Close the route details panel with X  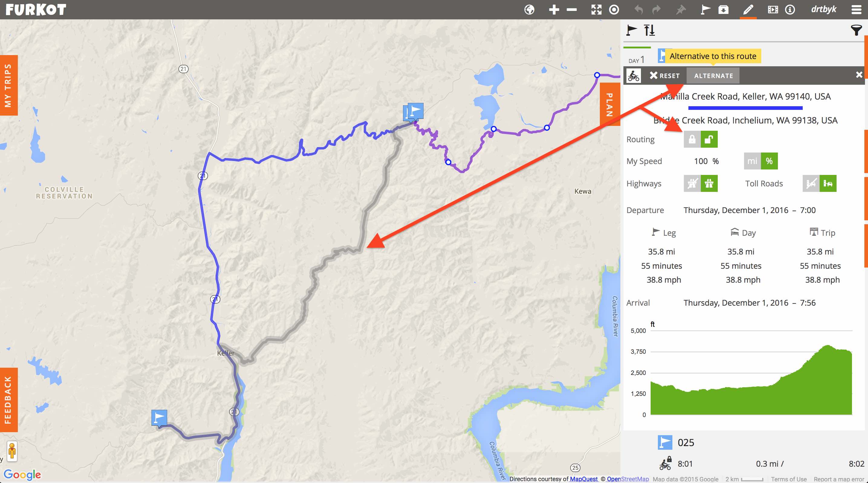(859, 75)
